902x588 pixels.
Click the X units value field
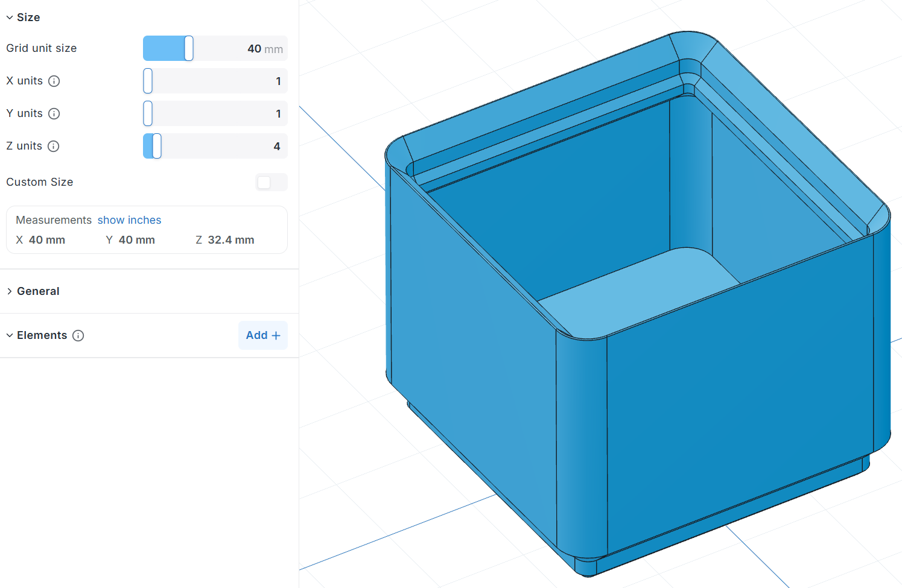click(215, 81)
